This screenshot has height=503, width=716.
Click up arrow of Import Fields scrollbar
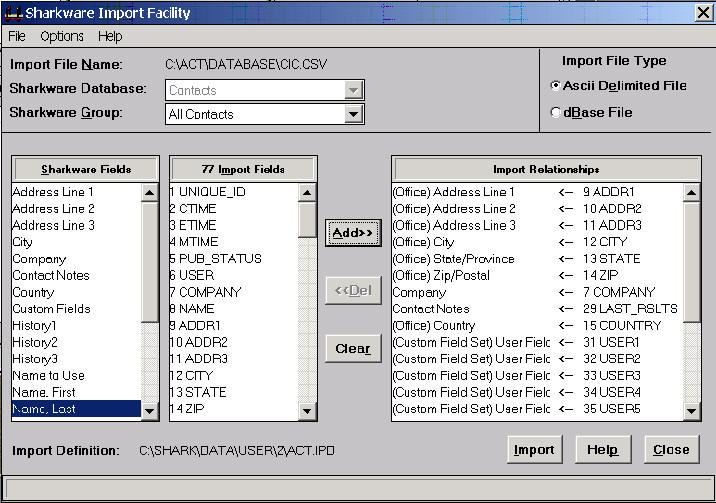[x=307, y=193]
